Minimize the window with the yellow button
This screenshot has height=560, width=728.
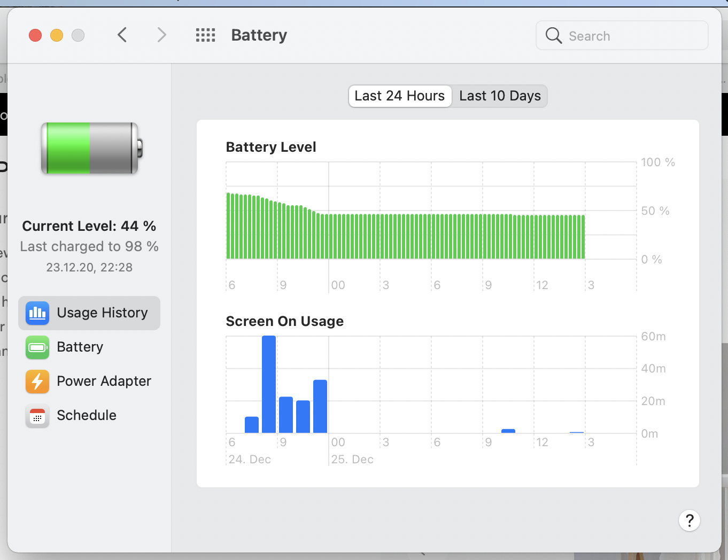coord(57,35)
